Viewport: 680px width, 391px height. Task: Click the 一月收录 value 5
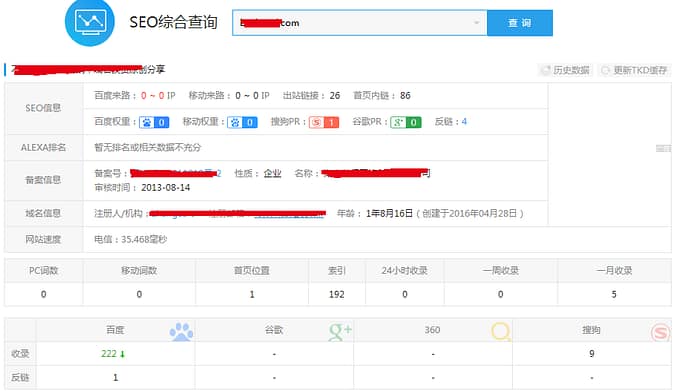[x=614, y=295]
